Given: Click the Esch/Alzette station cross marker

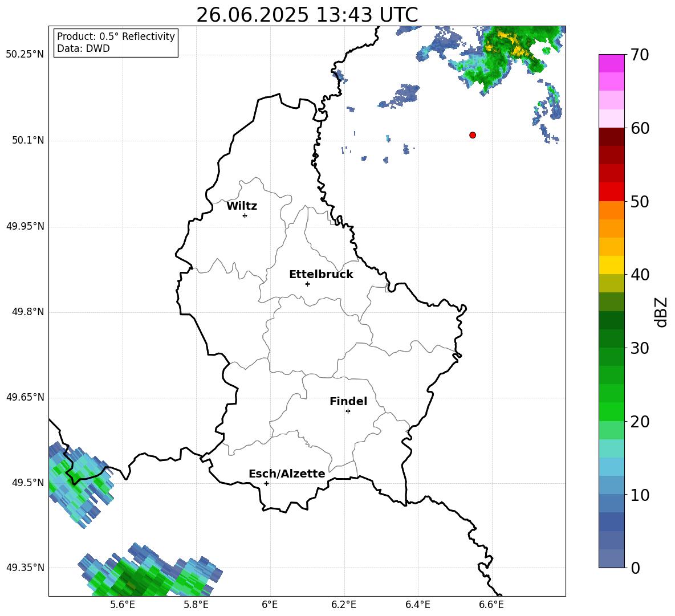Looking at the screenshot, I should pos(266,483).
